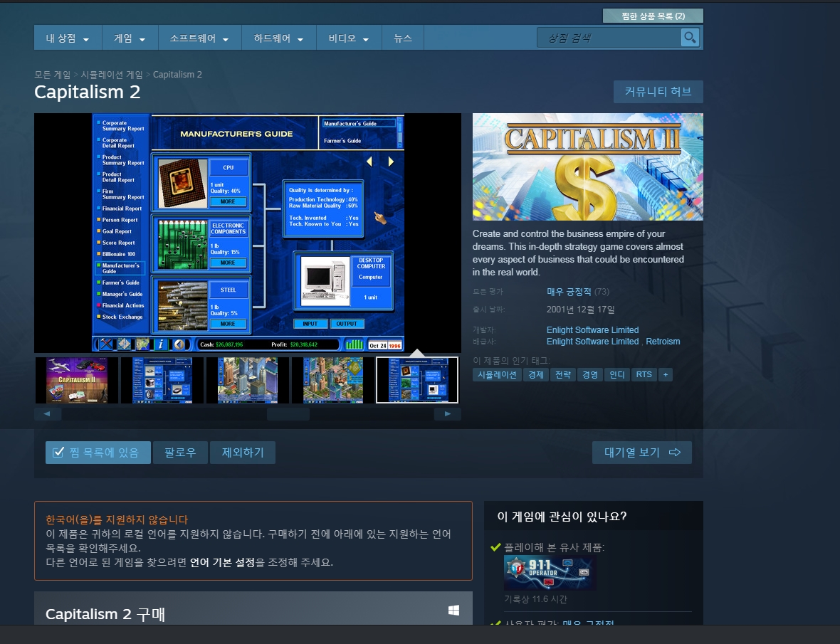
Task: Click the thumbnail strip scrollbar handle
Action: point(288,414)
